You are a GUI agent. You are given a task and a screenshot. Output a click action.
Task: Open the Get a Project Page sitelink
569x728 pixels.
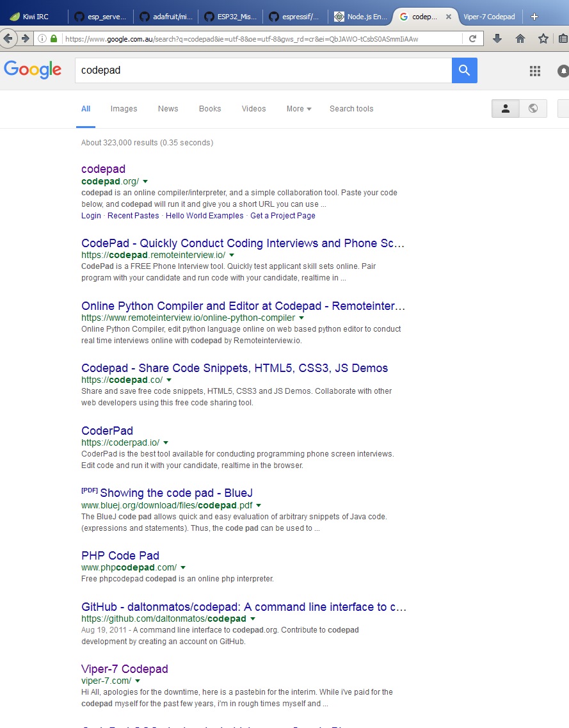tap(283, 215)
